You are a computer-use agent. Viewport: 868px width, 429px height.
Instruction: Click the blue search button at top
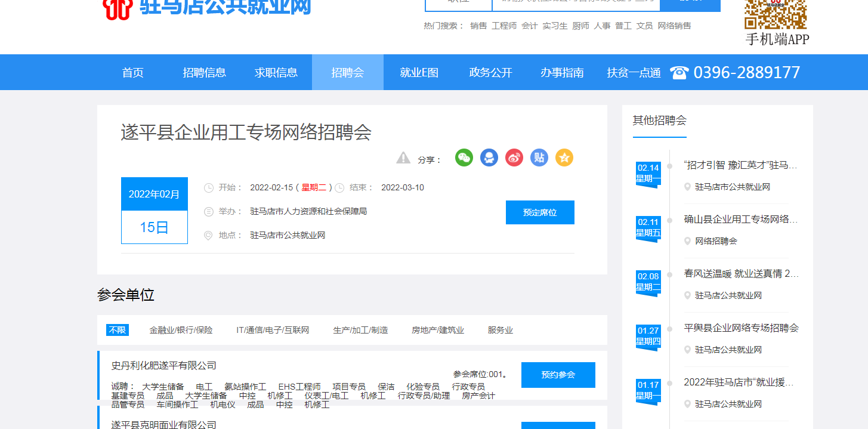[x=690, y=5]
